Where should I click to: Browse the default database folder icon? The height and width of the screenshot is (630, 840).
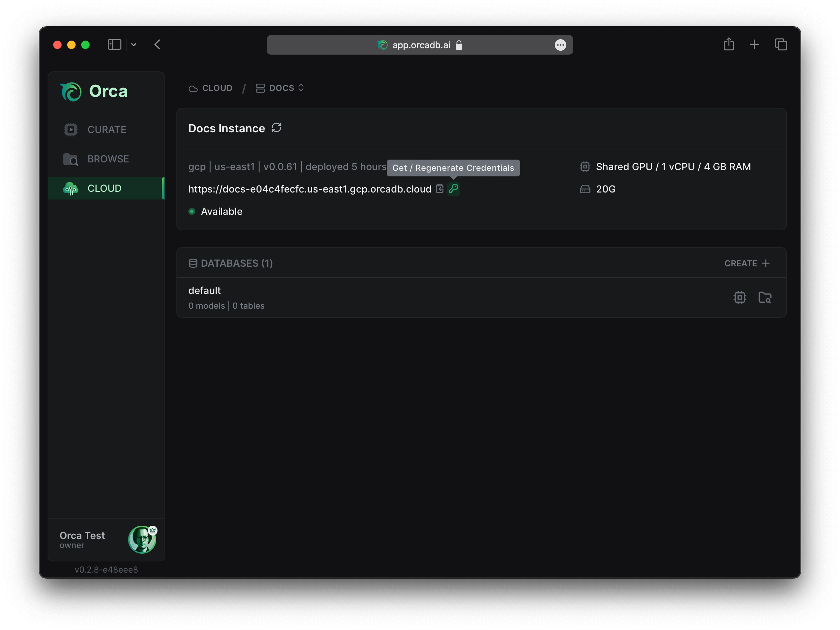click(765, 297)
